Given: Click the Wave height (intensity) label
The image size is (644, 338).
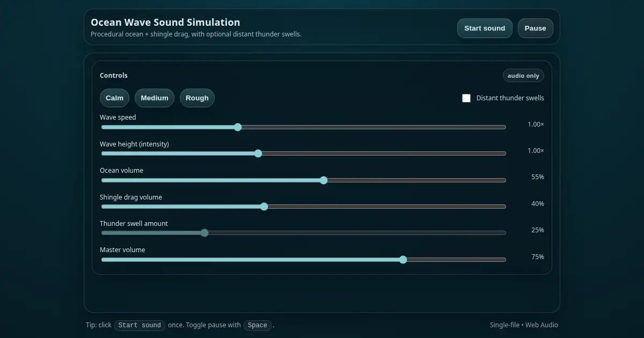Looking at the screenshot, I should pyautogui.click(x=134, y=144).
